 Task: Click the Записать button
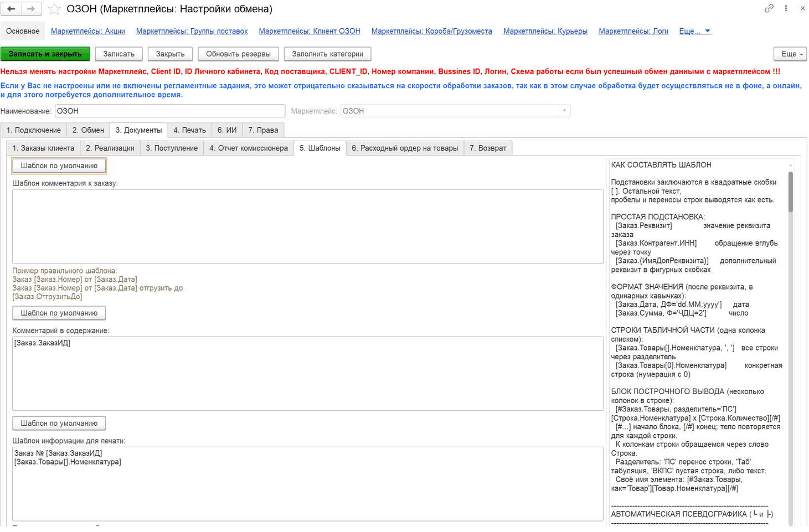click(118, 54)
